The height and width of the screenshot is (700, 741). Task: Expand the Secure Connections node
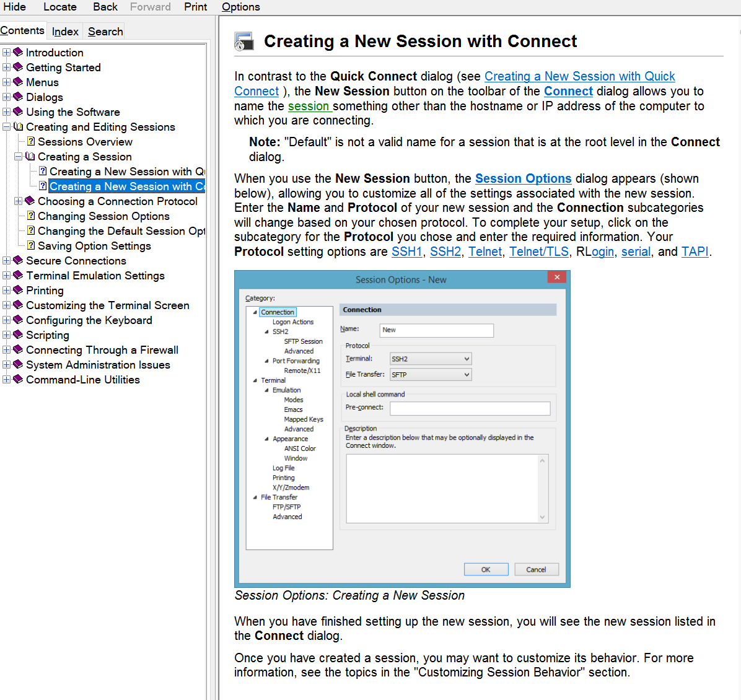[6, 260]
